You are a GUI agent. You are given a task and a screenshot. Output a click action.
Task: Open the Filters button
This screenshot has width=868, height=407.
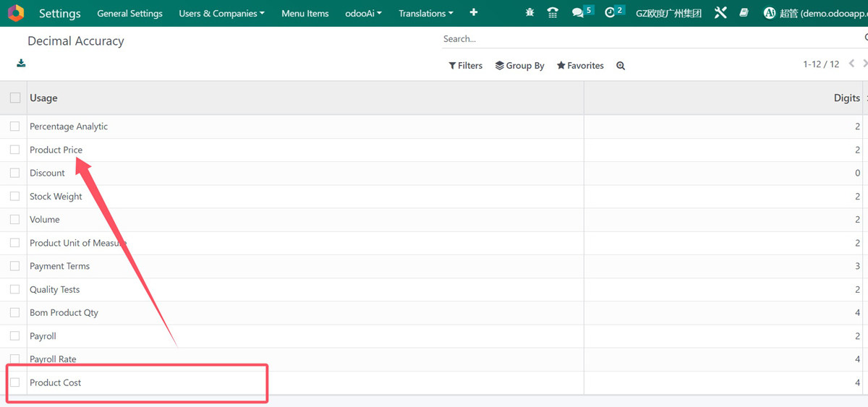pos(465,66)
